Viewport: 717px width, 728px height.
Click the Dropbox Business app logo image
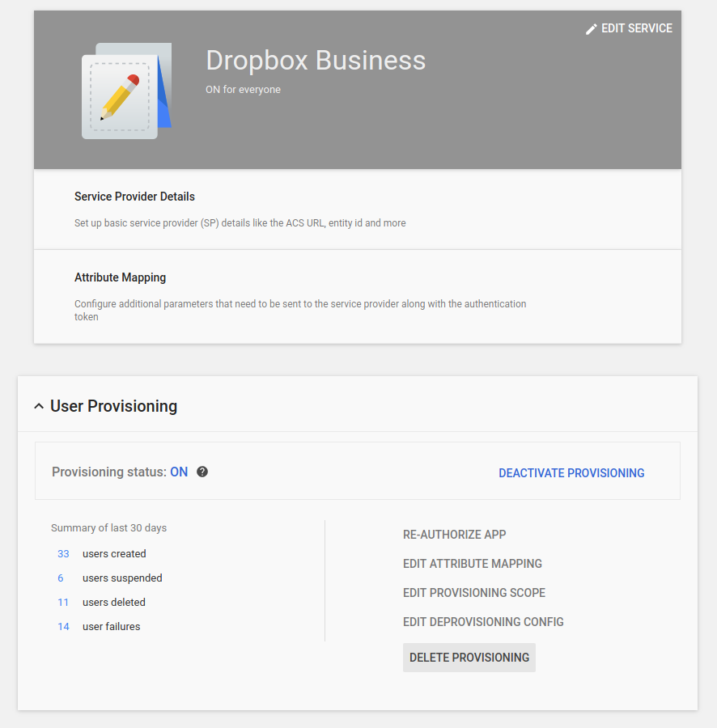point(127,91)
